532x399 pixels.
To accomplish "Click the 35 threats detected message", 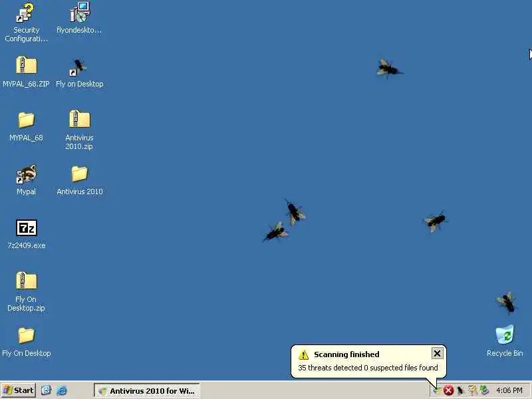I will click(x=368, y=368).
